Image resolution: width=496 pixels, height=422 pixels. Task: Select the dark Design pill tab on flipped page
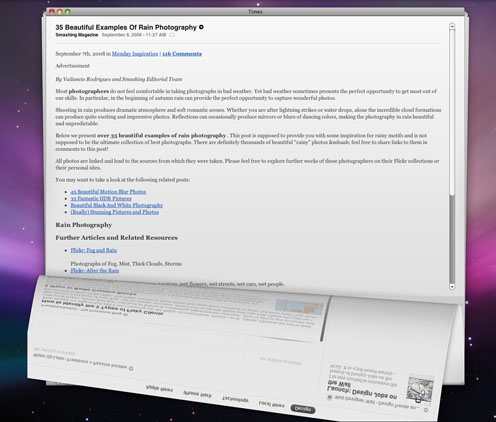(303, 409)
